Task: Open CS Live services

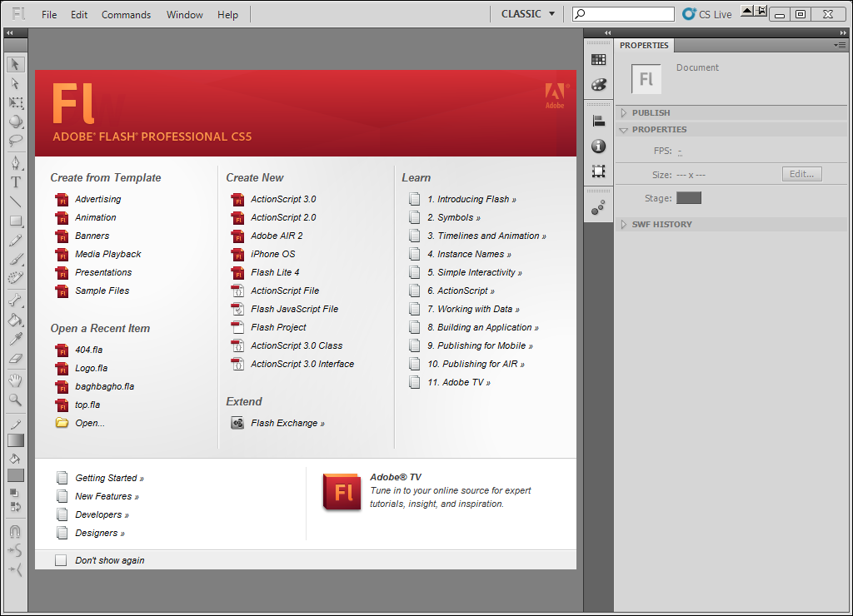Action: [x=707, y=14]
